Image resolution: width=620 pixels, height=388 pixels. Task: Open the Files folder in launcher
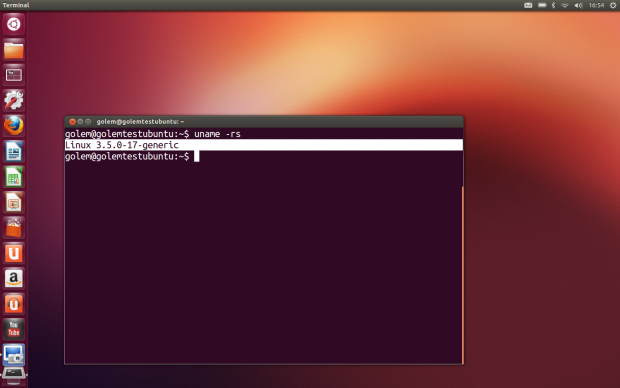[x=14, y=50]
